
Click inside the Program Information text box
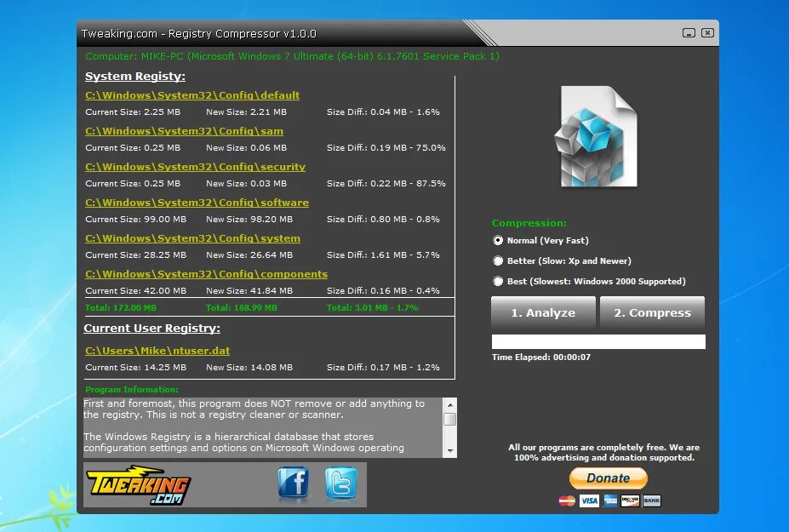(x=263, y=427)
